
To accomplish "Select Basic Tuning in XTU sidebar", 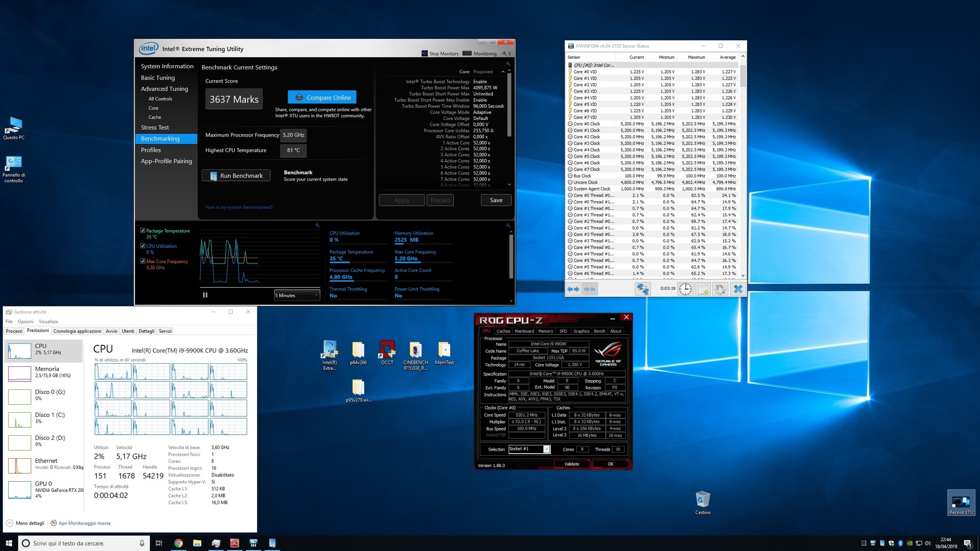I will point(158,78).
